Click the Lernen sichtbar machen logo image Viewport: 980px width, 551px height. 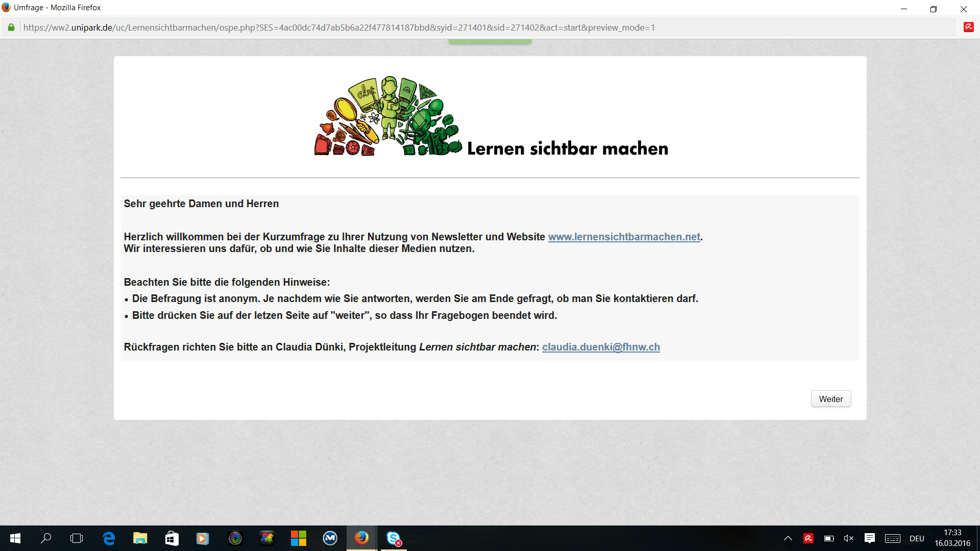click(x=490, y=117)
